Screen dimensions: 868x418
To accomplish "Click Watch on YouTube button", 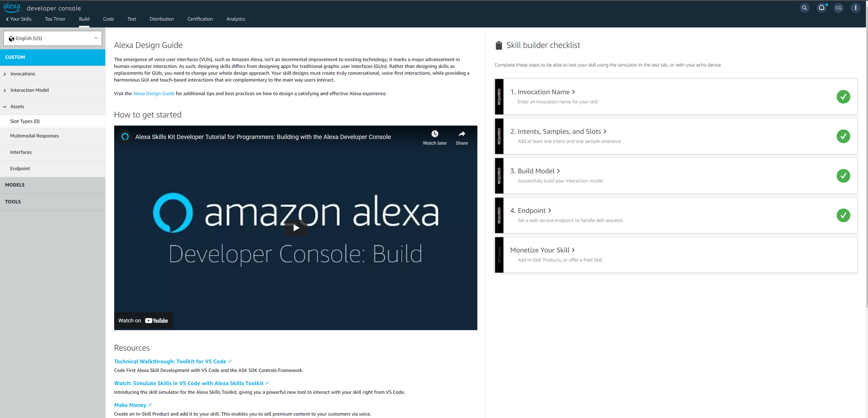I will (143, 321).
